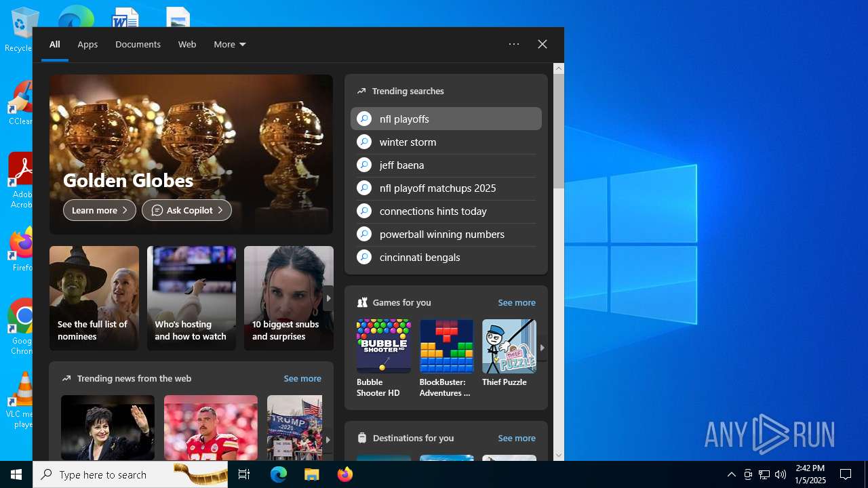Launch CCleaner from the desktop
The height and width of the screenshot is (488, 868).
[x=19, y=103]
